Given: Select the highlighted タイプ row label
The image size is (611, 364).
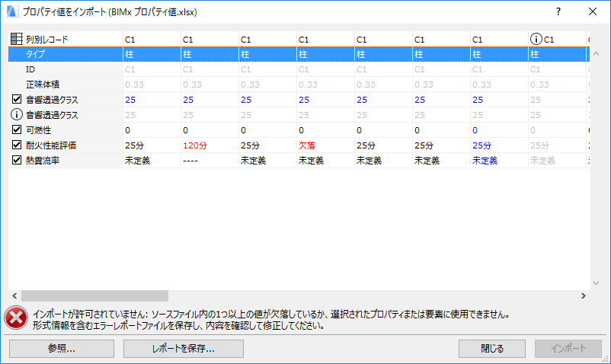Looking at the screenshot, I should tap(36, 54).
